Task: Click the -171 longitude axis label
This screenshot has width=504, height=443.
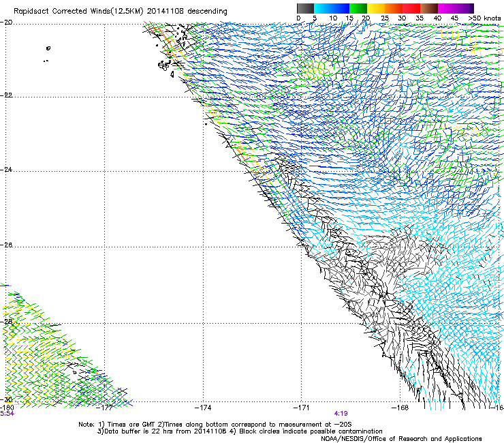Action: [x=302, y=408]
